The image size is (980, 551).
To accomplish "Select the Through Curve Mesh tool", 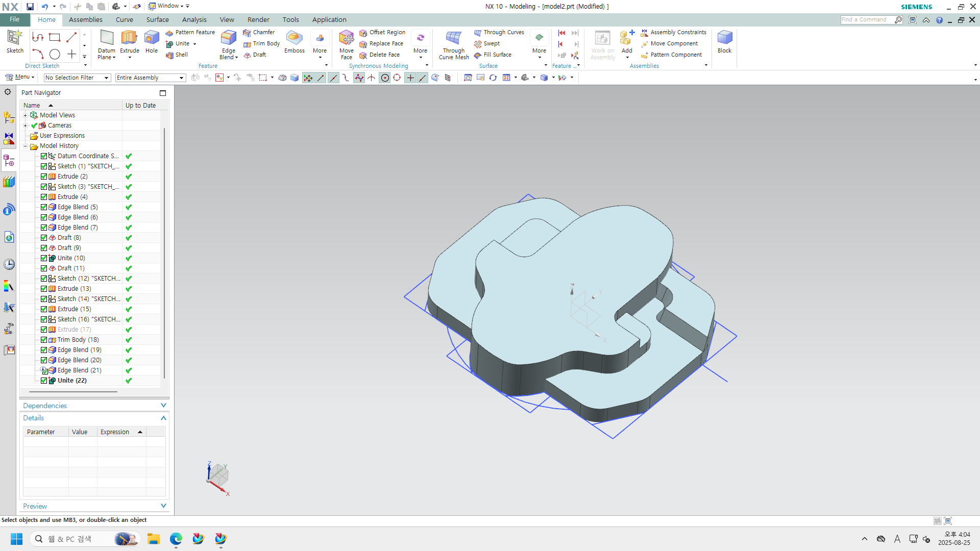I will tap(453, 39).
